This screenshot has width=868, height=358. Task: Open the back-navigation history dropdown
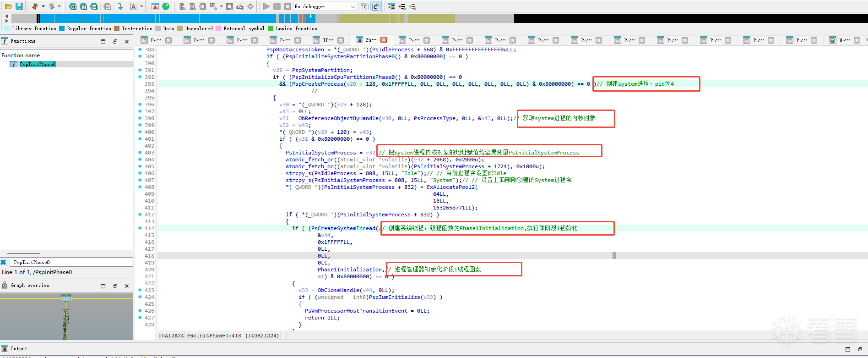point(43,6)
